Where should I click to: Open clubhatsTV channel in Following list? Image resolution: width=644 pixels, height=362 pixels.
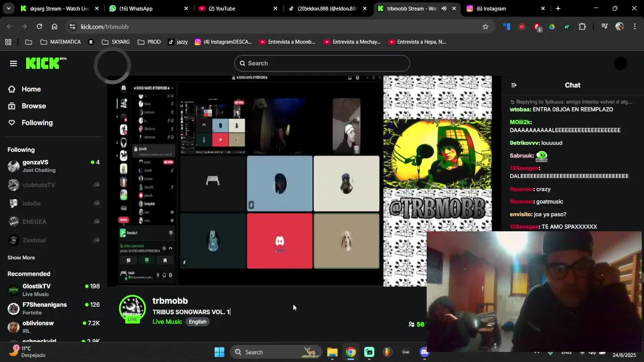(x=53, y=185)
